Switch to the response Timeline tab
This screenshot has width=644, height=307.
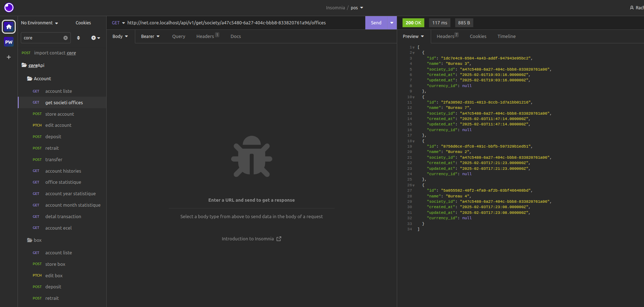click(506, 37)
